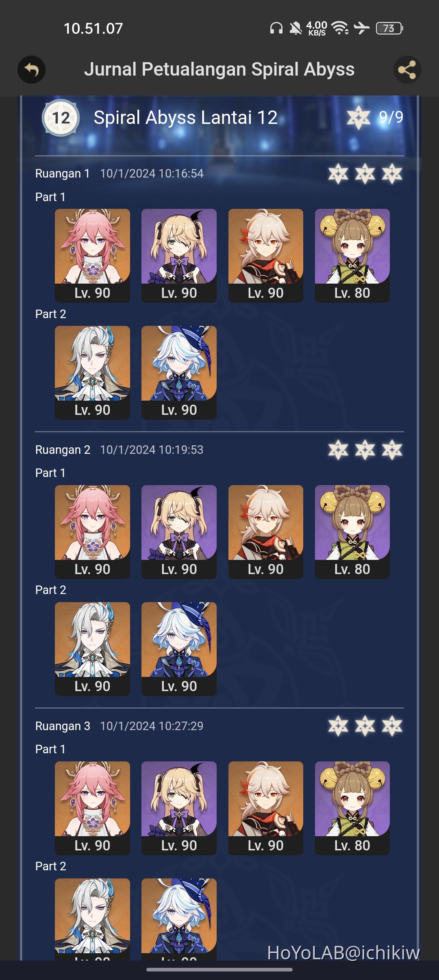This screenshot has width=439, height=980.
Task: Select the Lv. 80 character in Ruangan 1
Action: click(352, 256)
